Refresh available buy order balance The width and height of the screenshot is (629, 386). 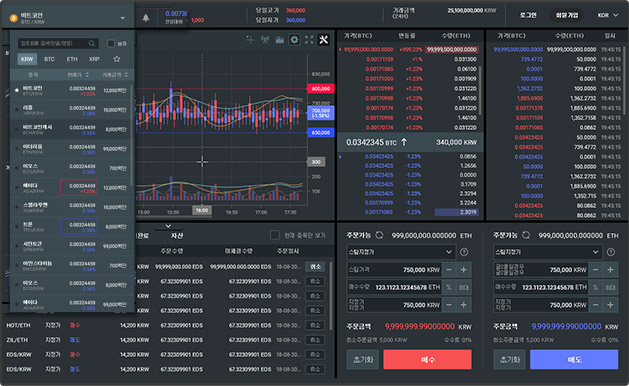[379, 235]
